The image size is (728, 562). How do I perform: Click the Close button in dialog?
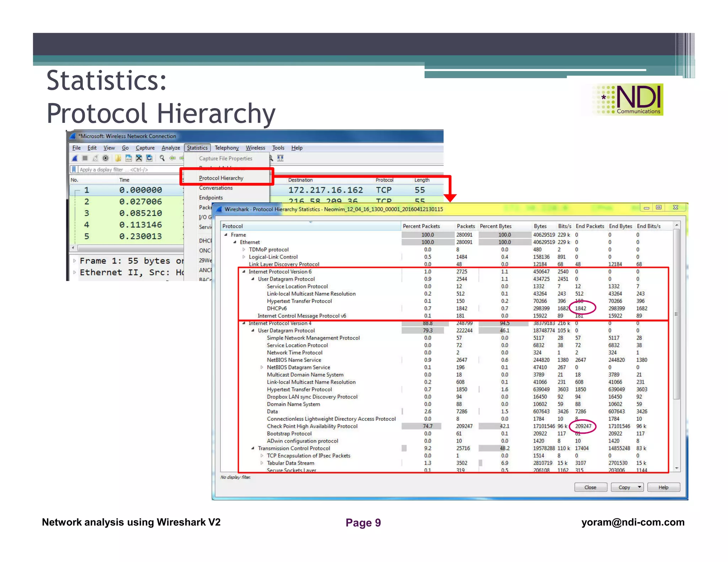pyautogui.click(x=590, y=487)
